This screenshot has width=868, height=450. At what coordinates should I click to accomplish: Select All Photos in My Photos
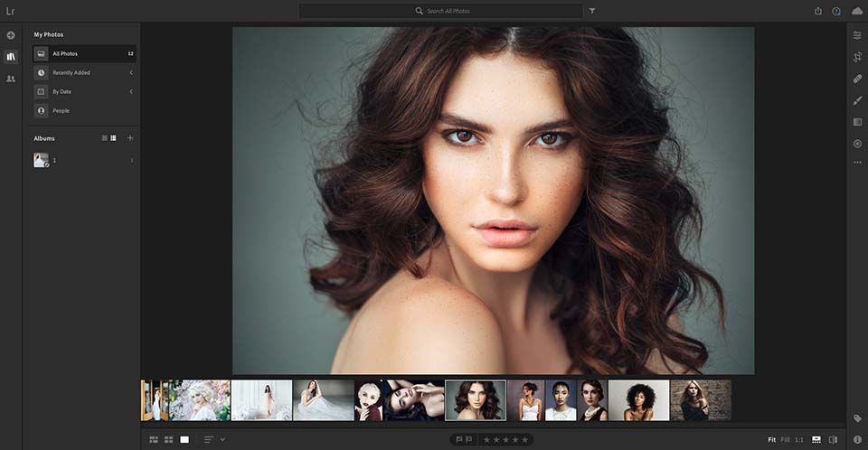(84, 53)
